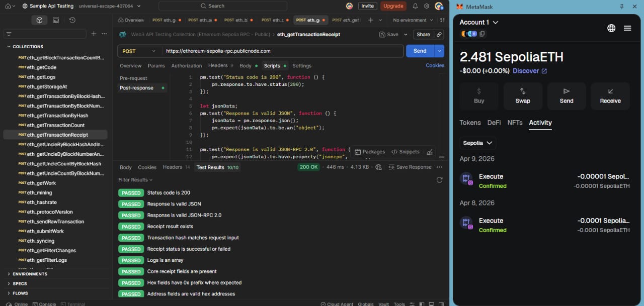The image size is (644, 306).
Task: Open the notifications bell icon
Action: [x=415, y=6]
